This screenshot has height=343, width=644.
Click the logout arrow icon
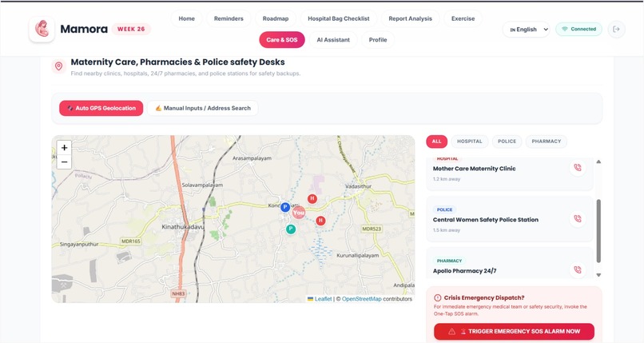tap(616, 29)
